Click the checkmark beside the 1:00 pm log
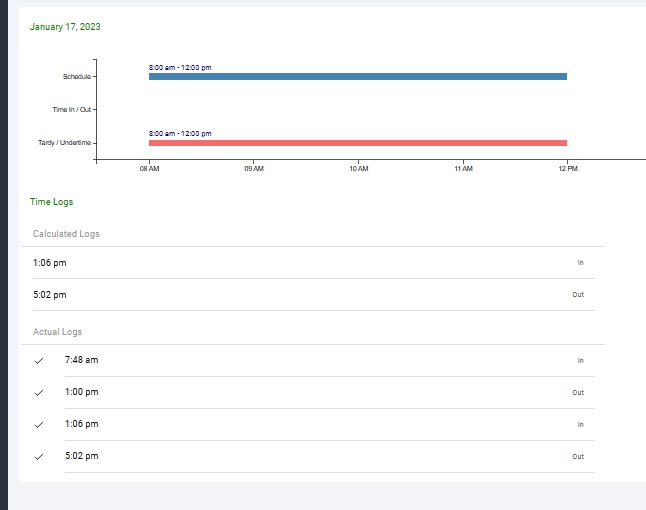This screenshot has height=510, width=646. click(39, 392)
